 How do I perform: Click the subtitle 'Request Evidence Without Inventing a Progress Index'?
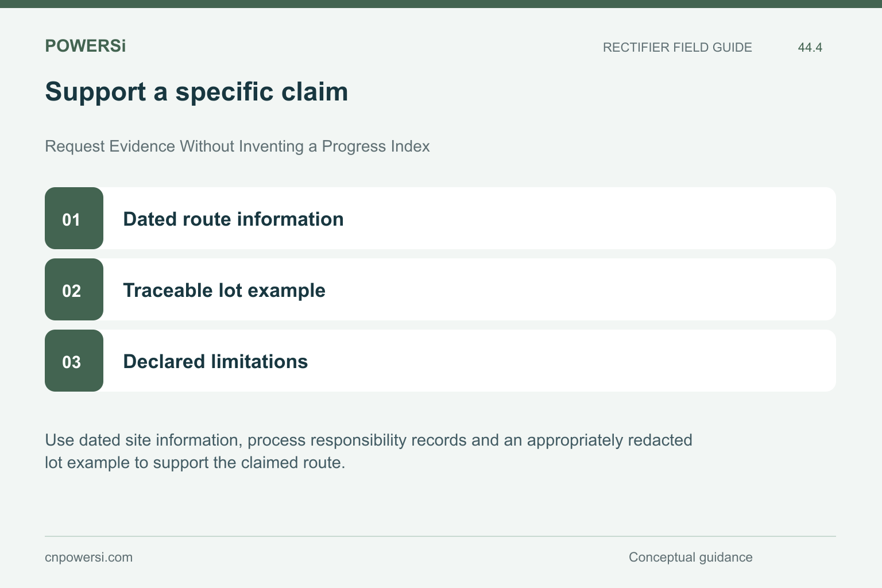(x=237, y=146)
